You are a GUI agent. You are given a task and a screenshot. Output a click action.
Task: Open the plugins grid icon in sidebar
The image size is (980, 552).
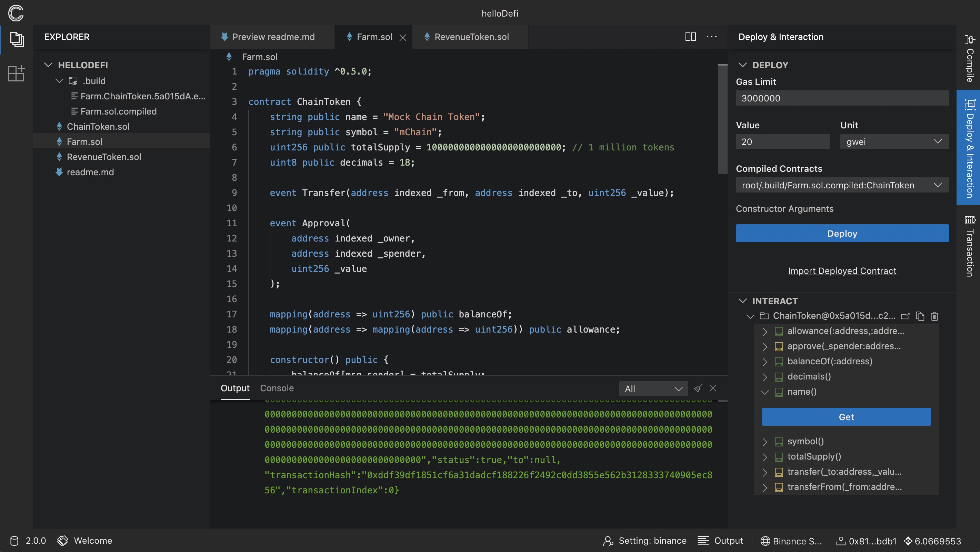point(16,73)
